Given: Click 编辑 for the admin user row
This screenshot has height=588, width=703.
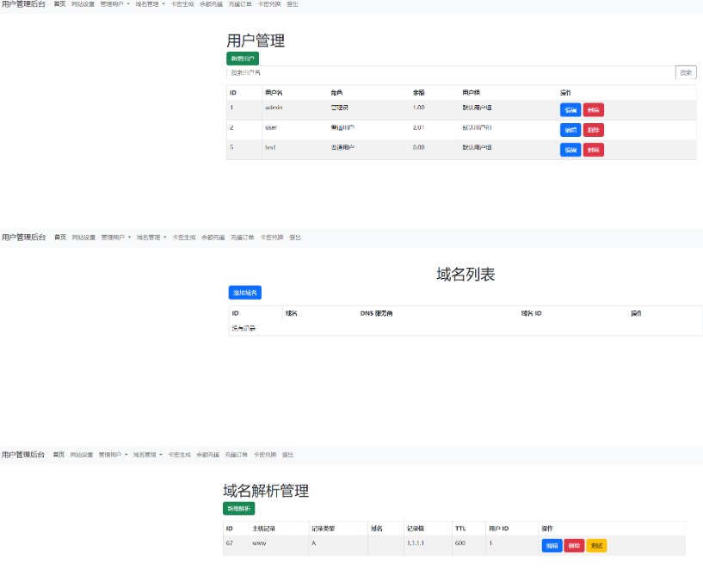Looking at the screenshot, I should tap(570, 109).
